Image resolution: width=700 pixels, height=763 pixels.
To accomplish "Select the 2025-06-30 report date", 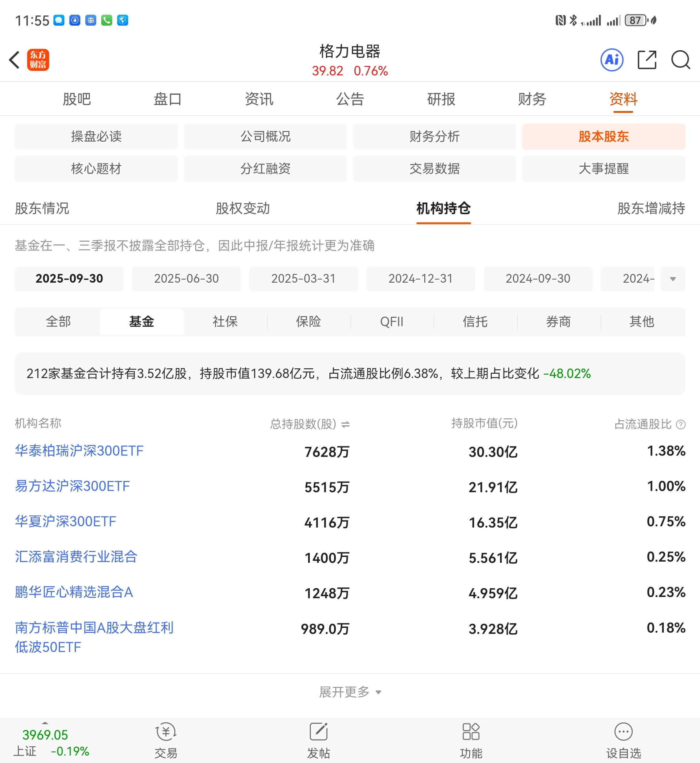I will pyautogui.click(x=186, y=279).
